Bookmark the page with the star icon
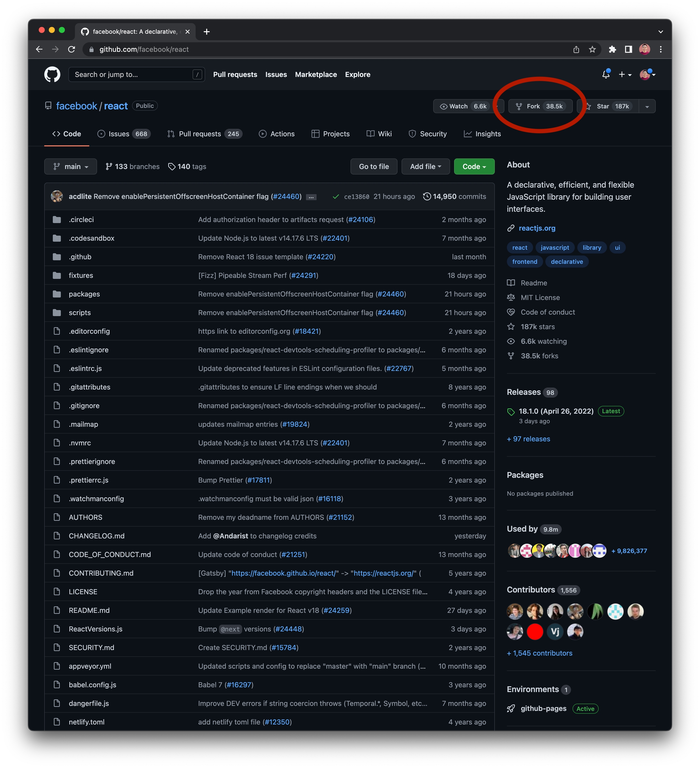The height and width of the screenshot is (768, 700). [x=592, y=49]
